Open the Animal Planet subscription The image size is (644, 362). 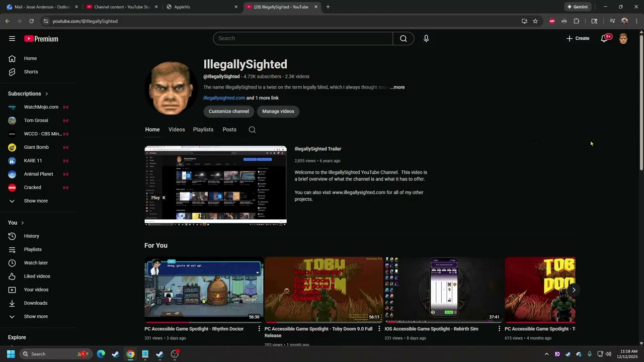click(38, 174)
